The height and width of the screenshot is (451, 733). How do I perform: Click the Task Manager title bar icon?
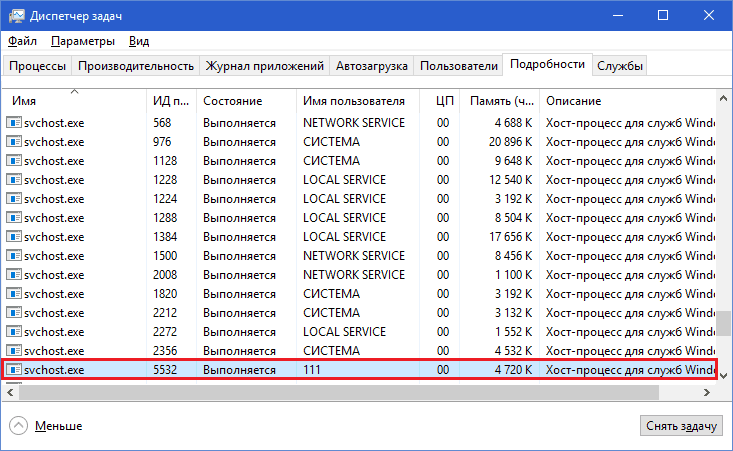pyautogui.click(x=16, y=16)
